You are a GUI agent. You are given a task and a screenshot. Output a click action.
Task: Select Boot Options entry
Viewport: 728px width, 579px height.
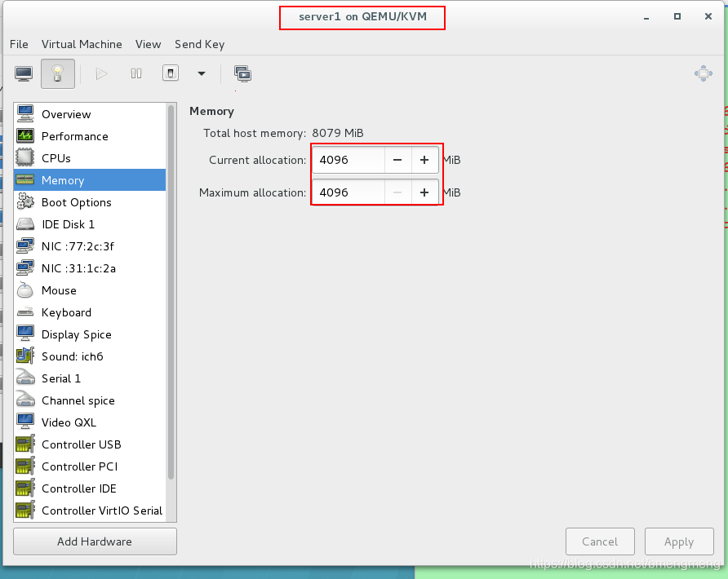pos(90,202)
